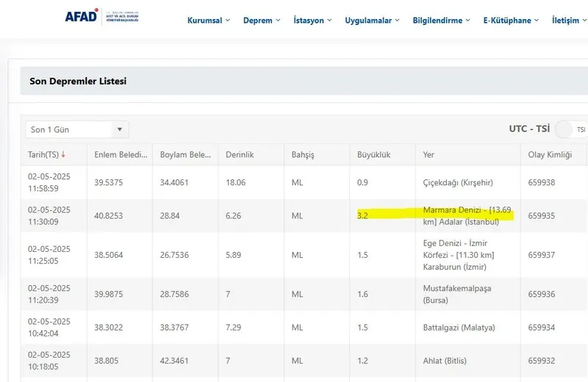Expand the İstasyon menu
This screenshot has height=382, width=588.
click(312, 21)
